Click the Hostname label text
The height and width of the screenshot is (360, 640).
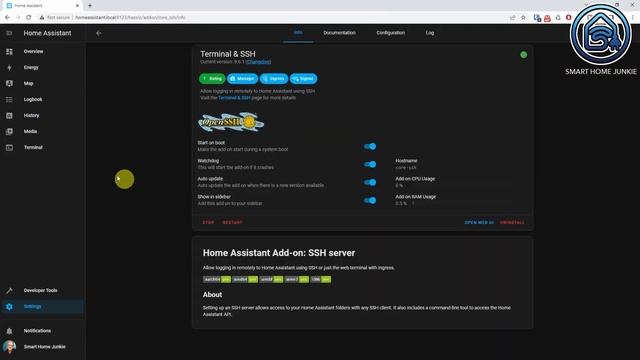point(406,161)
